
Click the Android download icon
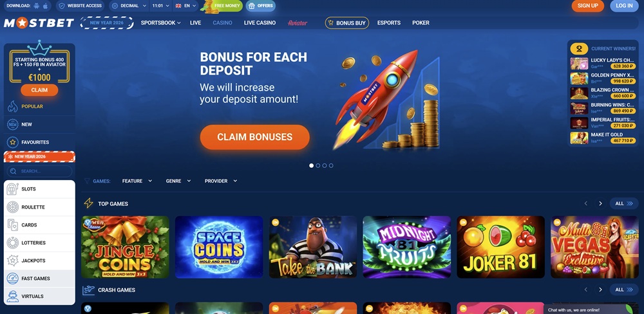click(37, 6)
